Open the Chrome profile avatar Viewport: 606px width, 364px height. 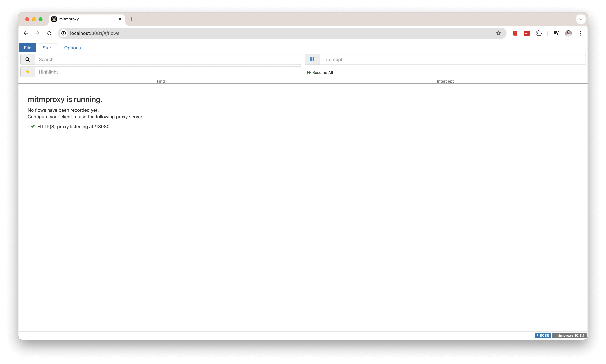coord(568,33)
